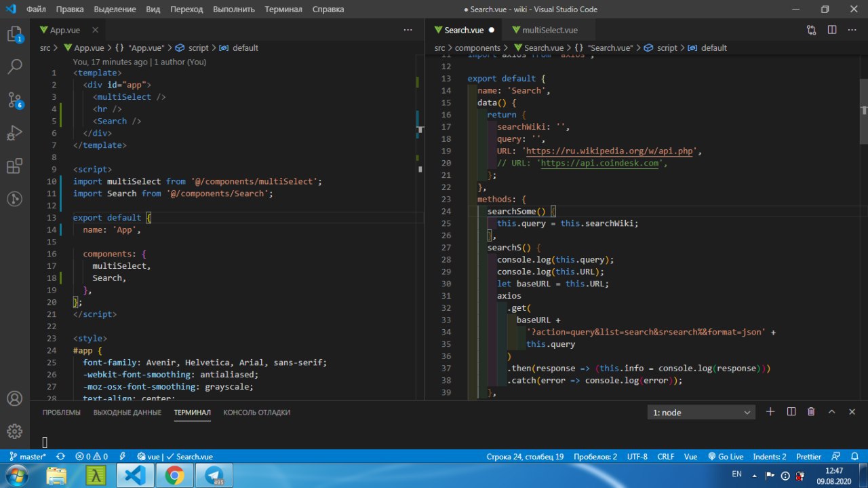Switch to the КОНСОЛЬ ОТЛАДКИ panel tab

(257, 412)
